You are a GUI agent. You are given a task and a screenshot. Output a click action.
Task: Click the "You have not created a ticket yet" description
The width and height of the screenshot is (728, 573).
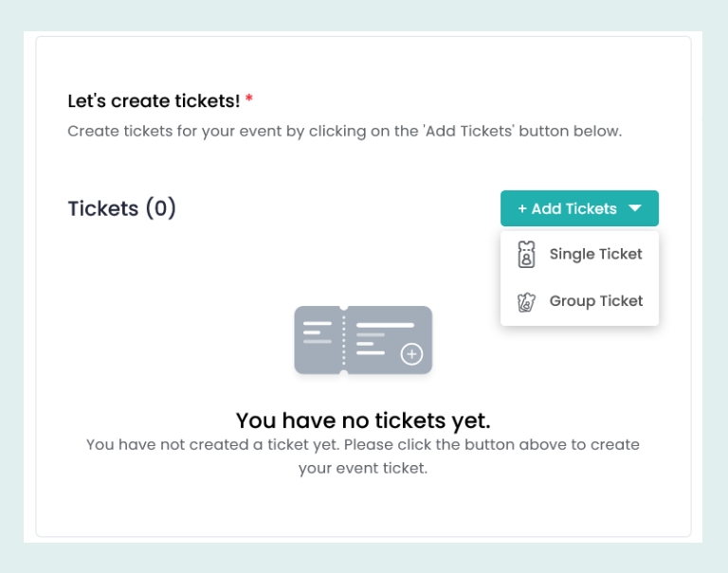363,444
